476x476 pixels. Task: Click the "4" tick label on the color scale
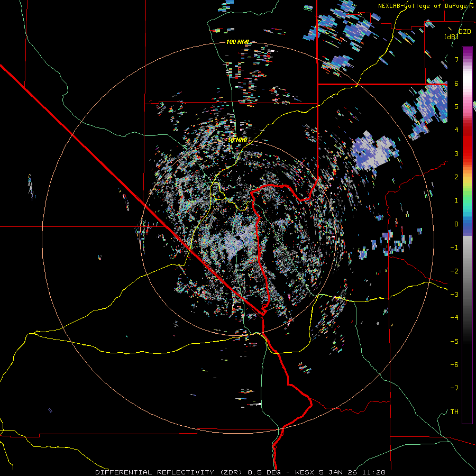[x=456, y=130]
